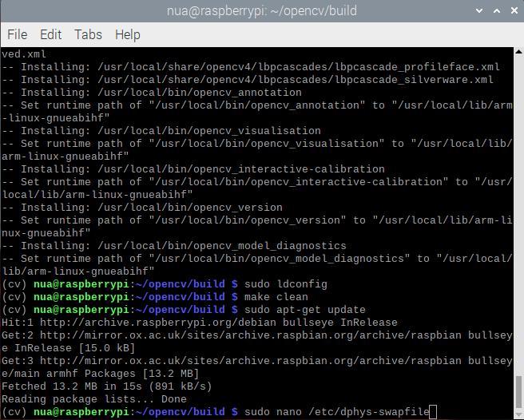524x420 pixels.
Task: Click the 'sudo apt-get update' command text
Action: (x=305, y=310)
